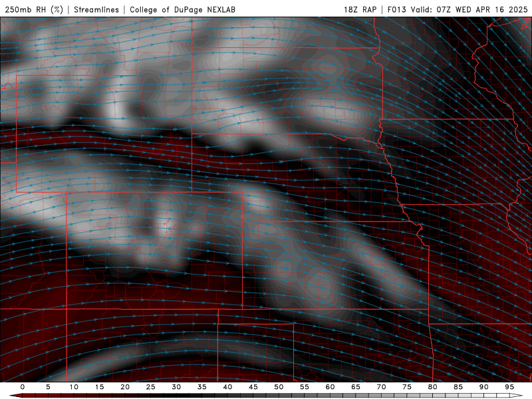Viewport: 532px width, 399px height.
Task: Click the "0" label on the color scale
Action: [23, 387]
